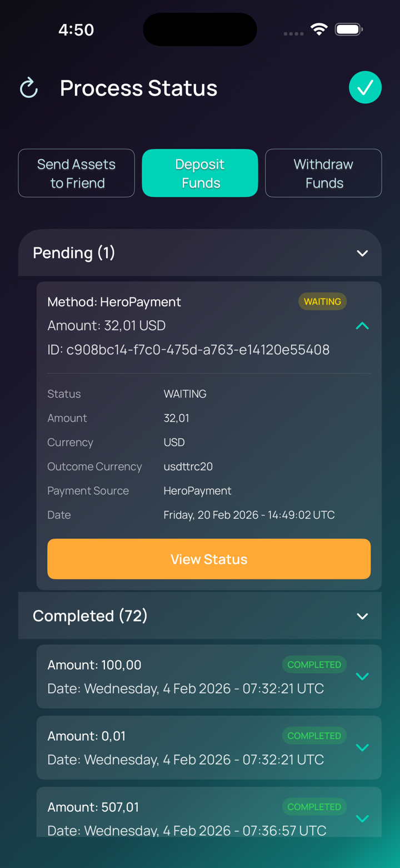400x868 pixels.
Task: Tap the refresh icon beside Process Status
Action: [29, 88]
